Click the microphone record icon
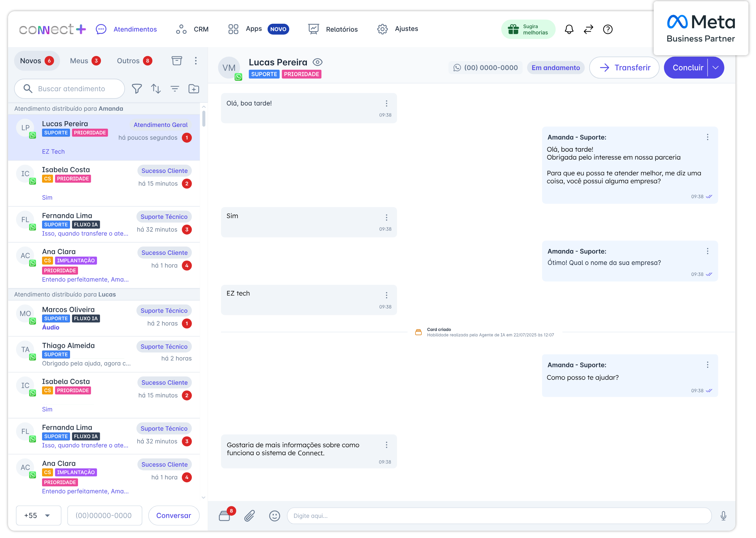 (x=723, y=516)
